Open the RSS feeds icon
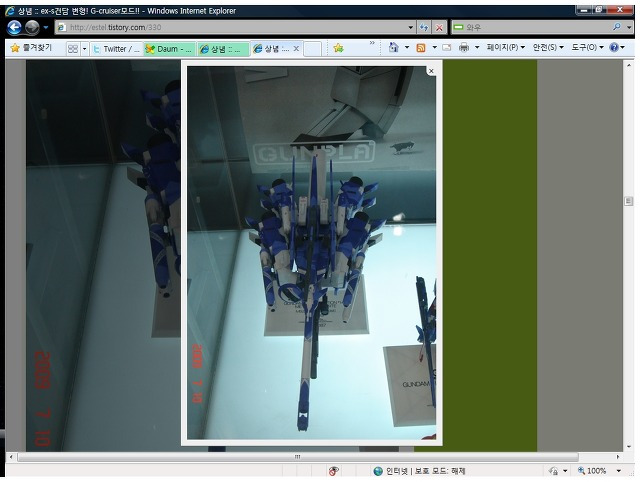640x482 pixels. pos(421,48)
